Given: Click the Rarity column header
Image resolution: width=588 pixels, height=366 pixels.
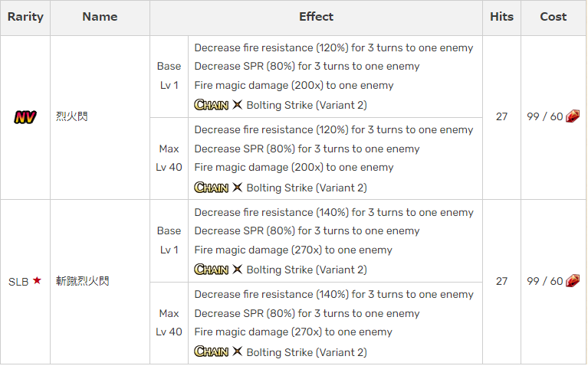Looking at the screenshot, I should click(25, 18).
